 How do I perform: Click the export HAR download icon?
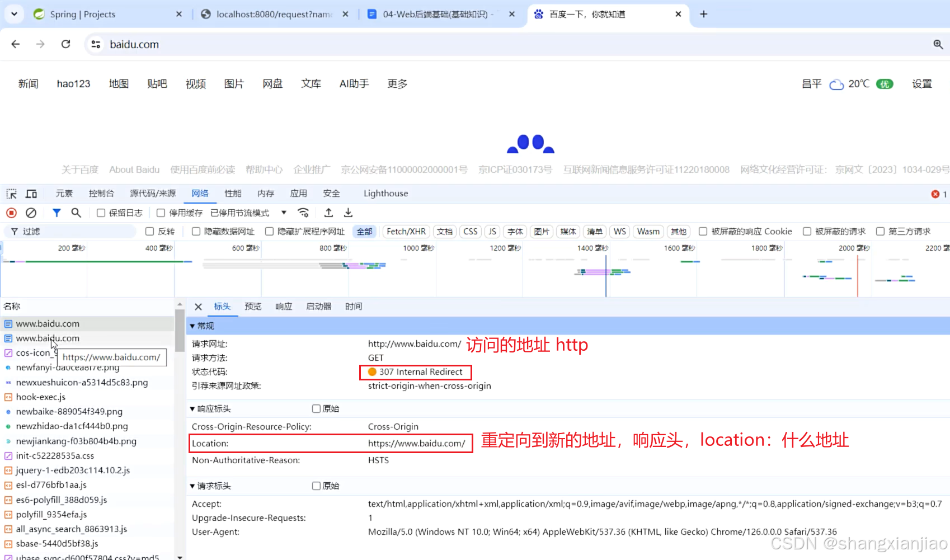click(x=348, y=213)
